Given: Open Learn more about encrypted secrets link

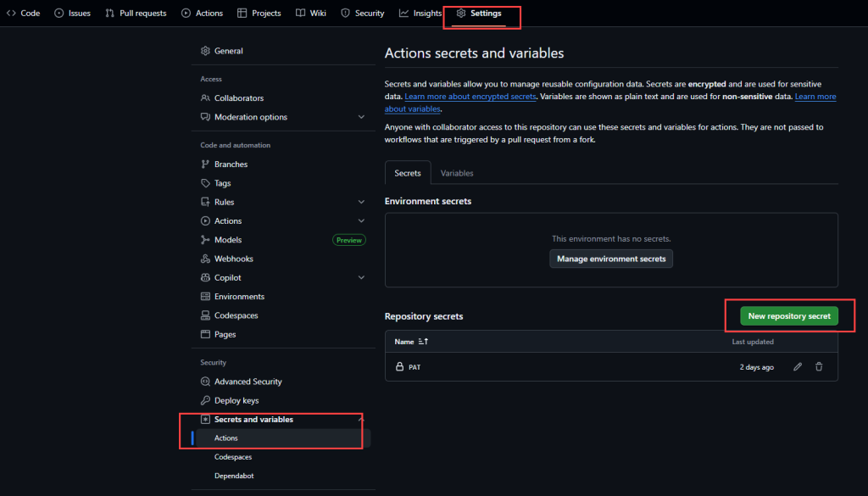Looking at the screenshot, I should [470, 97].
